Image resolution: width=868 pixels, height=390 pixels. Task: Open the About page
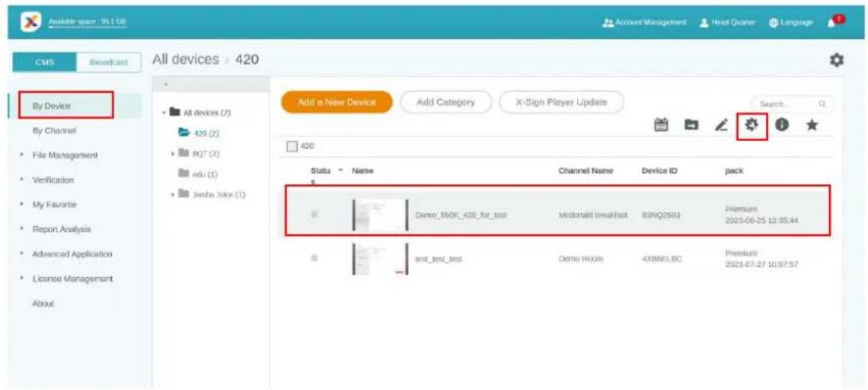tap(43, 304)
